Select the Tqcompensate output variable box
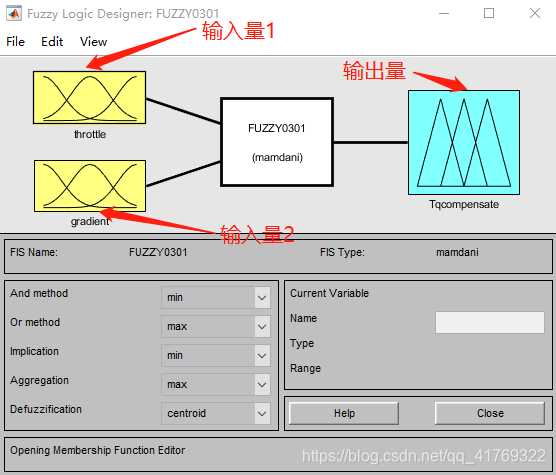 tap(464, 142)
